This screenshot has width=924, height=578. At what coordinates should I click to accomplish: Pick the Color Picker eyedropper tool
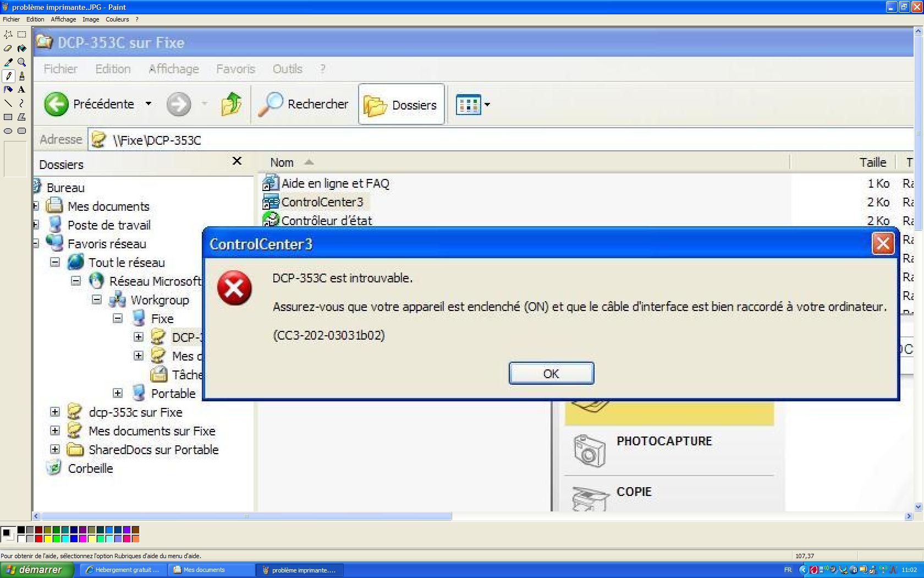tap(8, 62)
